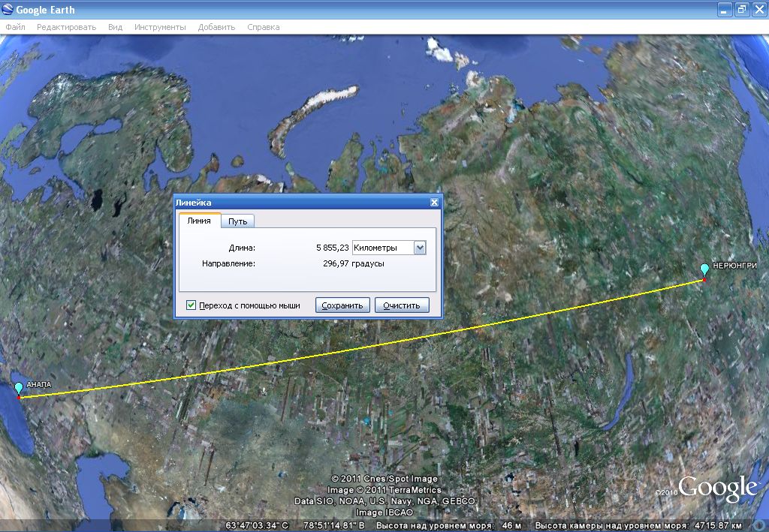Click the НЕРЮНГРИ placemark pin
The width and height of the screenshot is (769, 532).
tap(704, 270)
